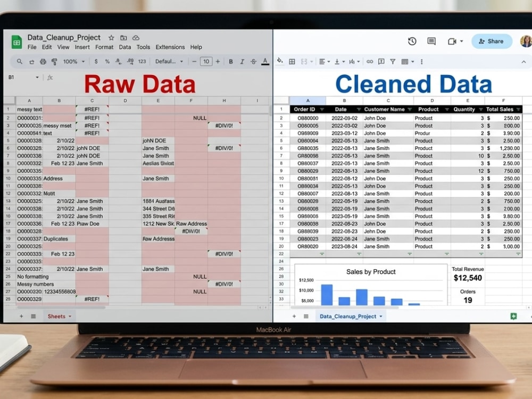
Task: Select the paint format tool
Action: click(x=54, y=62)
